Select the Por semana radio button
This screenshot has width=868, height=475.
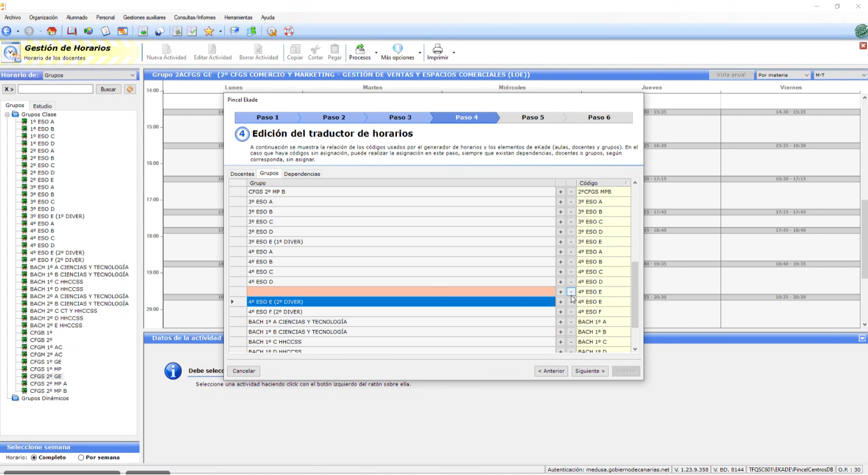click(x=81, y=458)
